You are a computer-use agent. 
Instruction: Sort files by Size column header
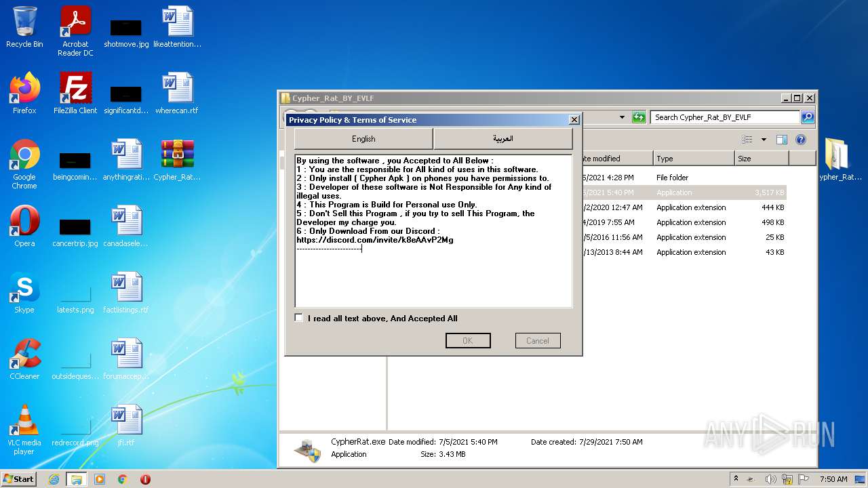pyautogui.click(x=762, y=159)
